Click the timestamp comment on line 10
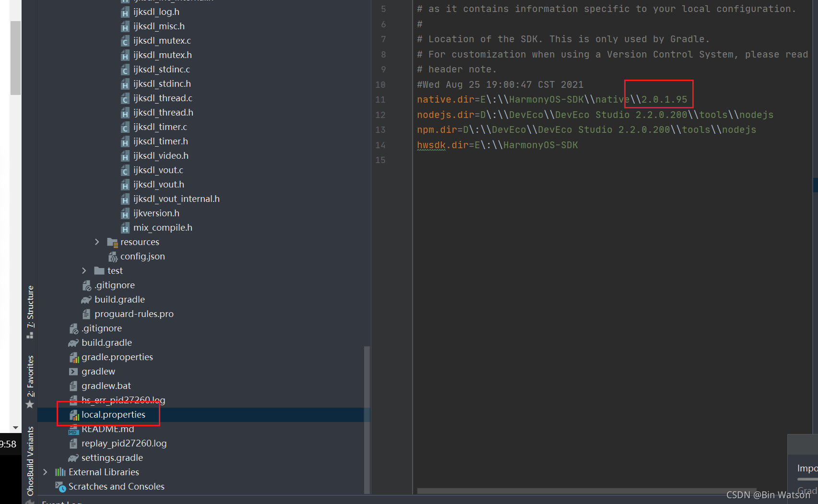The height and width of the screenshot is (504, 818). (500, 85)
